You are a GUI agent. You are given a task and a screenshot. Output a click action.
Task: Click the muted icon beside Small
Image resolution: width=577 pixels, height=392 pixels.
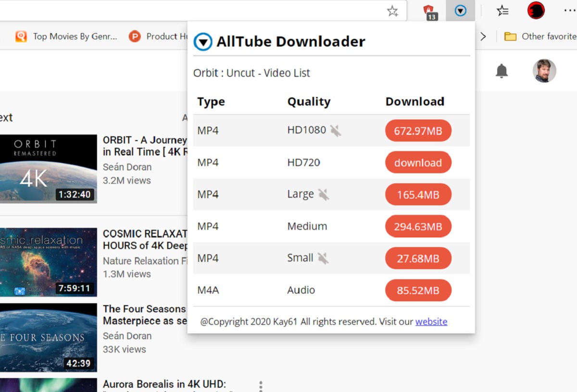click(323, 258)
